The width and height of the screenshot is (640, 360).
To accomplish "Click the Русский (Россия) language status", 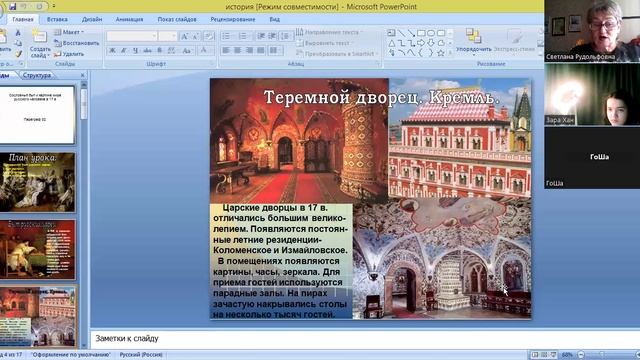I will [x=141, y=355].
